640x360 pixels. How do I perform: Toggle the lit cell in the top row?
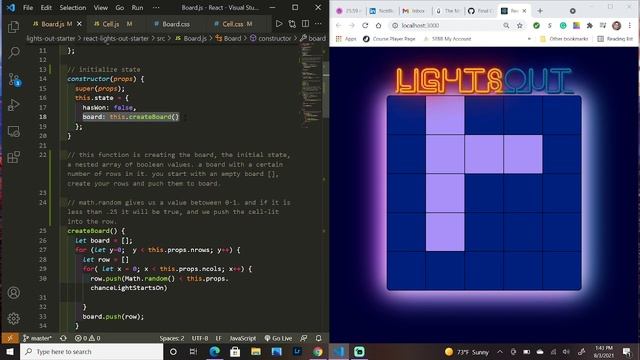click(x=445, y=115)
